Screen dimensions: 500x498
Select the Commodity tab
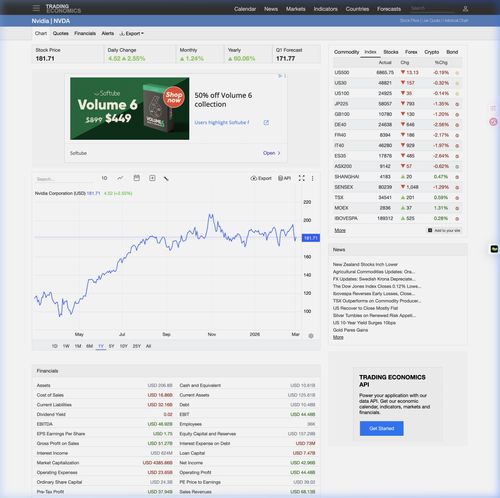(x=346, y=52)
